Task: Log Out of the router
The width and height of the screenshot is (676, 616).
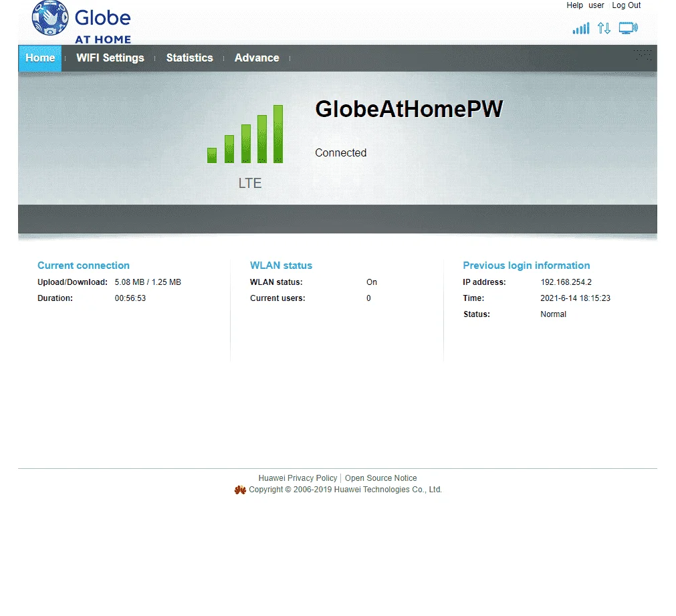Action: point(627,5)
